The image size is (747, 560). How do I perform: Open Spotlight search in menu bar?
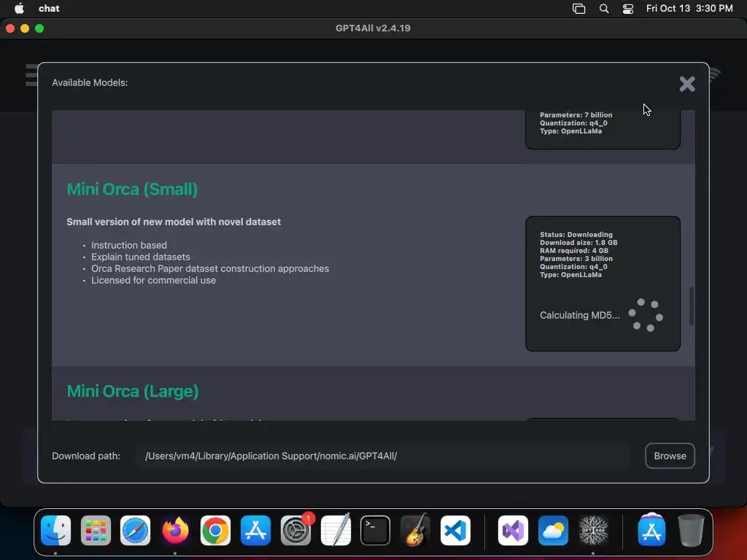[603, 9]
